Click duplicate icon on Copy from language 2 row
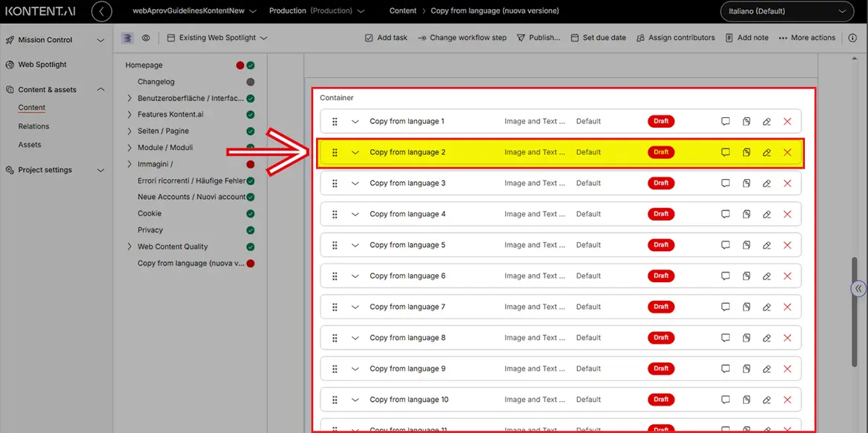Screen dimensions: 868x433 click(746, 152)
